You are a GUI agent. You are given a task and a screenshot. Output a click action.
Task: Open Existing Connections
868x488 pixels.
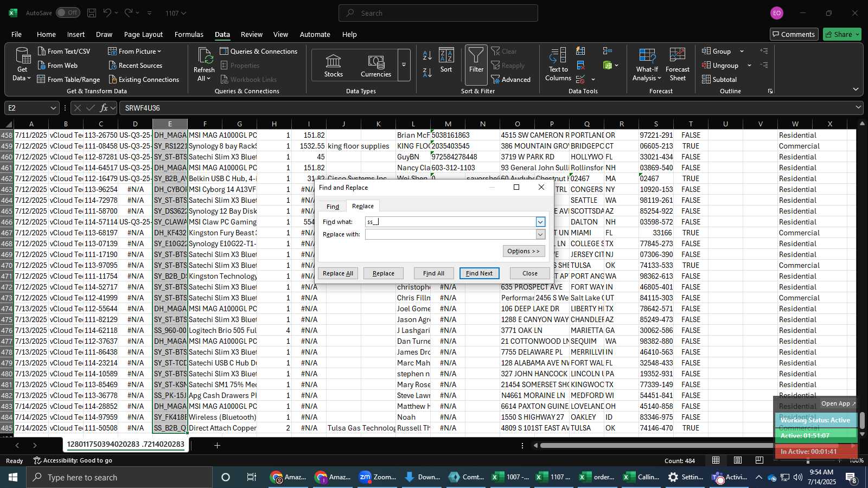(144, 79)
